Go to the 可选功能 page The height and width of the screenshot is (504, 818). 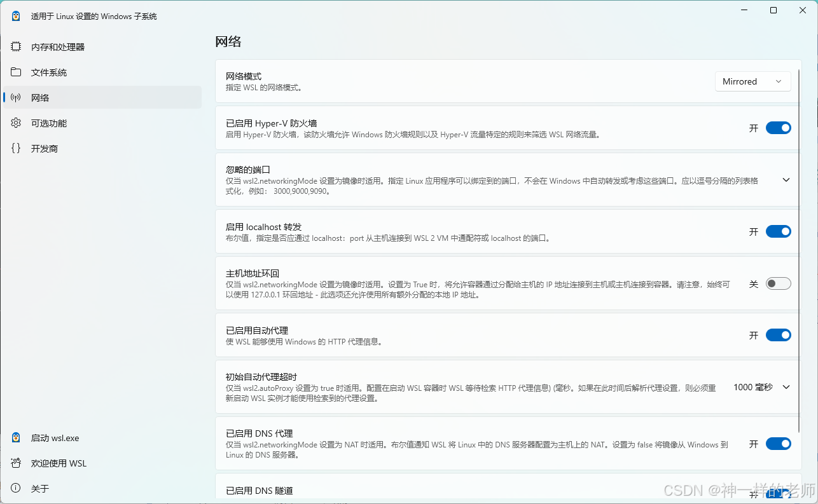pyautogui.click(x=102, y=123)
